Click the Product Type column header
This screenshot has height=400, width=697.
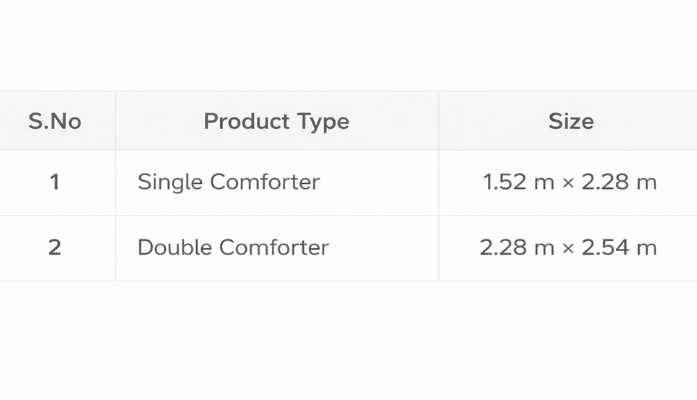(x=276, y=122)
